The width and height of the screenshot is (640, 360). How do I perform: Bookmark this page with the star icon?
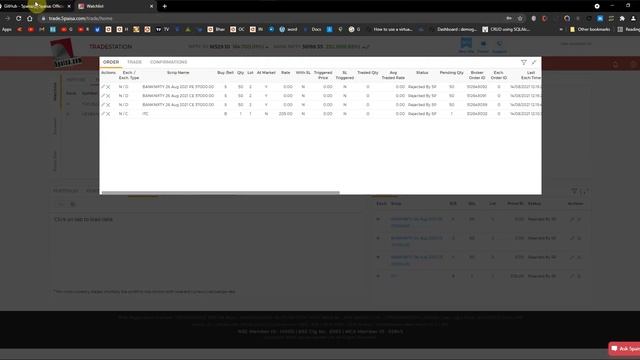520,18
